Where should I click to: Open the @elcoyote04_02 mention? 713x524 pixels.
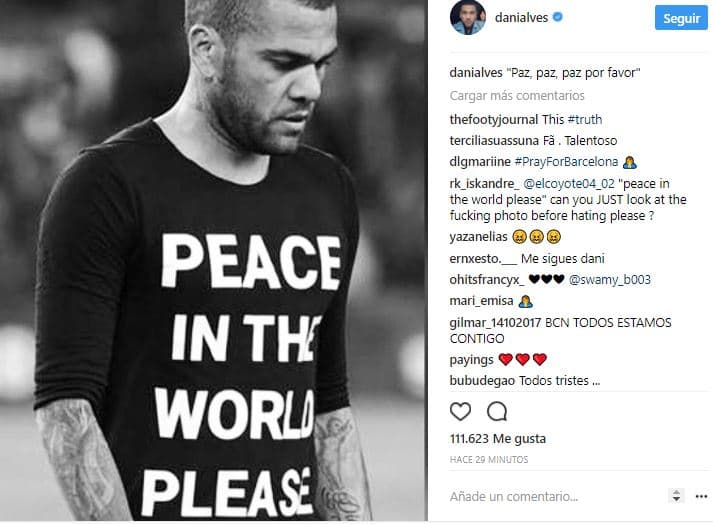click(569, 184)
